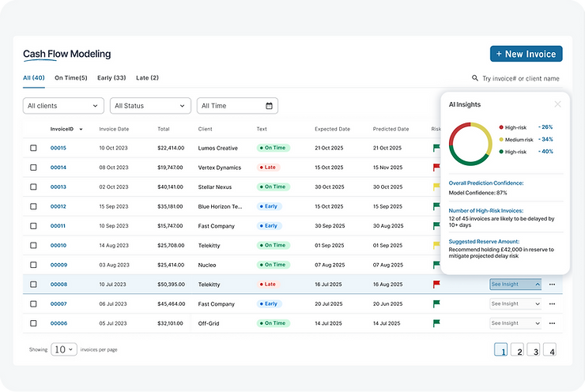Click the red risk flag for invoice 00014
This screenshot has height=392, width=585.
[x=436, y=167]
